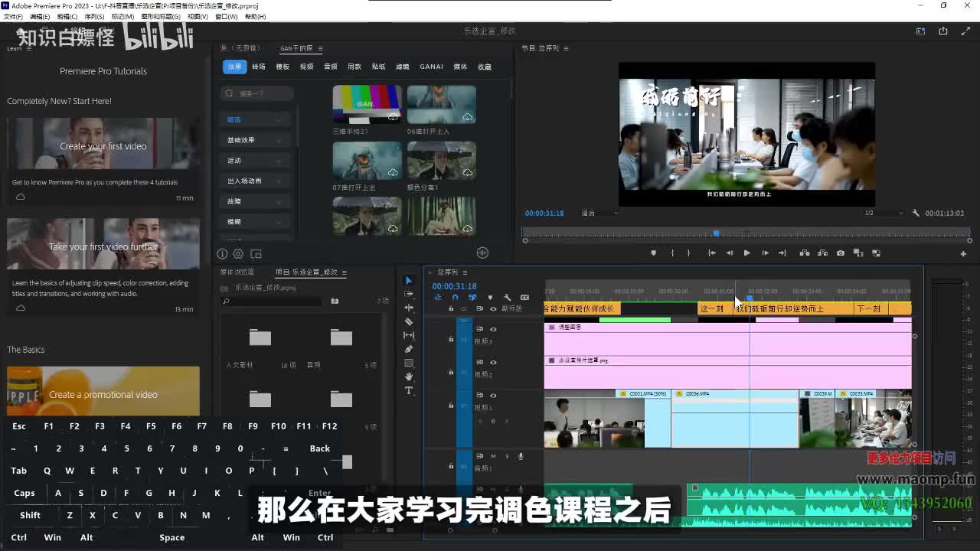Screen dimensions: 980x551
Task: Select the Selection arrow tool
Action: (x=409, y=280)
